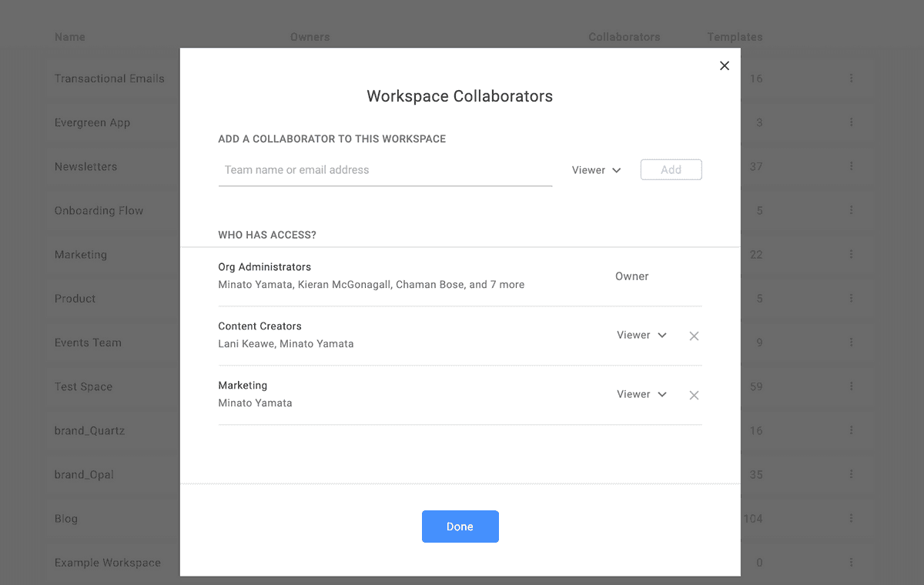Sort by the Name column header

coord(69,37)
